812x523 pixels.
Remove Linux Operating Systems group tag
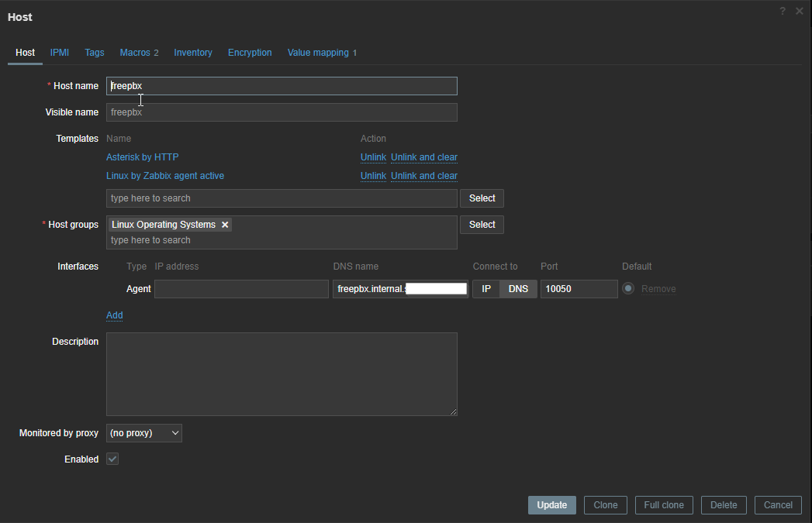click(225, 225)
